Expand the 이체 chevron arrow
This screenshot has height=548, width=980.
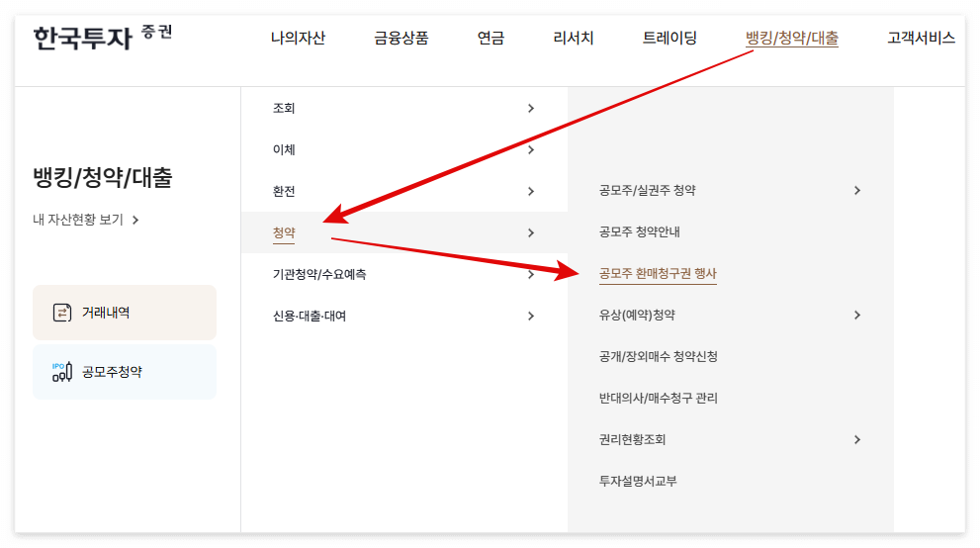point(531,150)
